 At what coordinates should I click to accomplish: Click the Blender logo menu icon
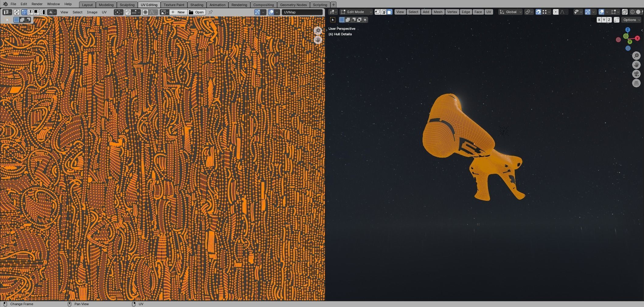(5, 4)
